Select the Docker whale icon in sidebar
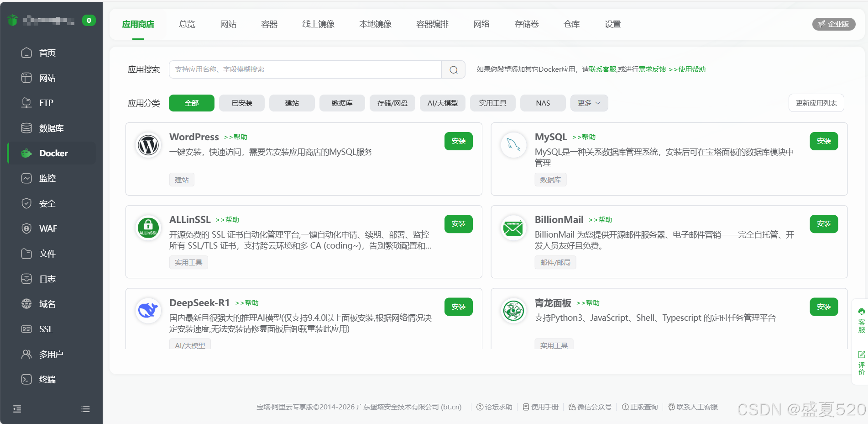This screenshot has height=424, width=868. (26, 153)
